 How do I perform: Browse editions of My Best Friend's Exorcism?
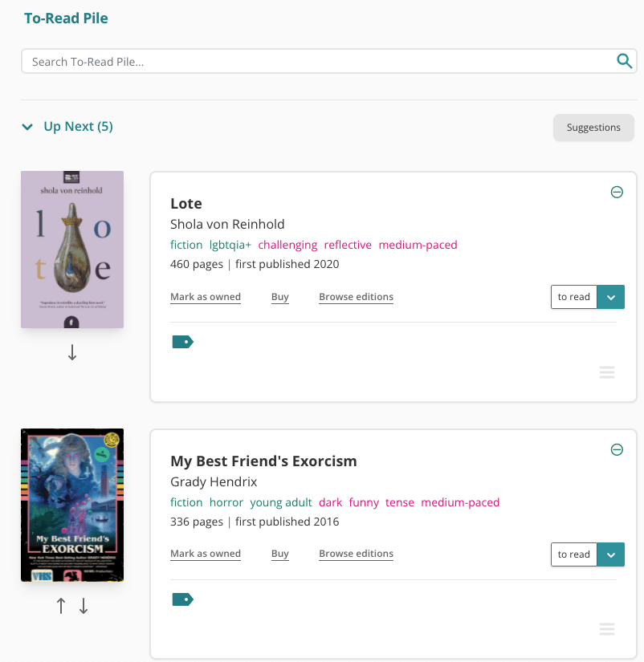coord(356,554)
